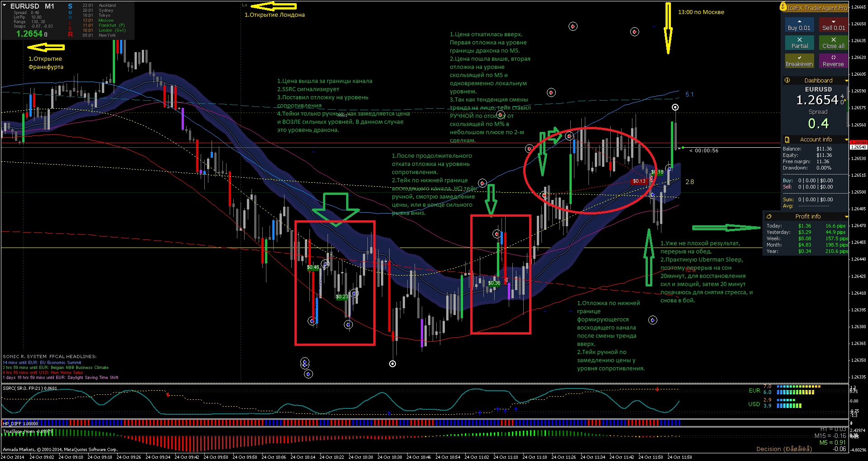Collapse the Account info panel arrow
The width and height of the screenshot is (868, 461).
[846, 140]
